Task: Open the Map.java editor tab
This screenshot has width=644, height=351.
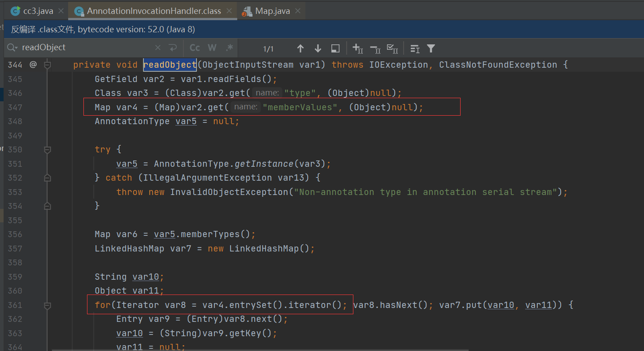Action: (x=272, y=11)
